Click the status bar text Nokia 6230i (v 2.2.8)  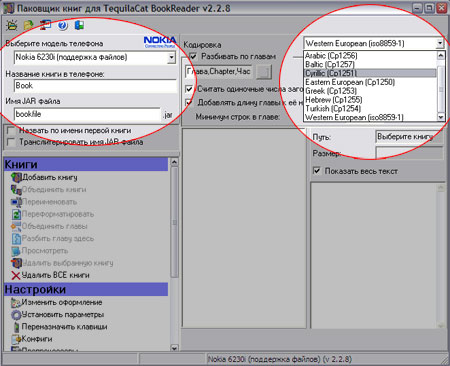pyautogui.click(x=280, y=359)
